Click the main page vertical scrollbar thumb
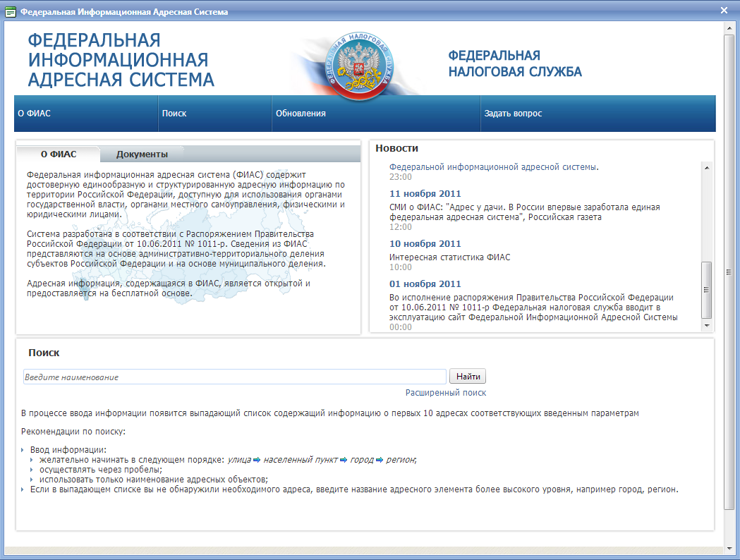Screen dimensions: 740x560 pyautogui.click(x=729, y=272)
